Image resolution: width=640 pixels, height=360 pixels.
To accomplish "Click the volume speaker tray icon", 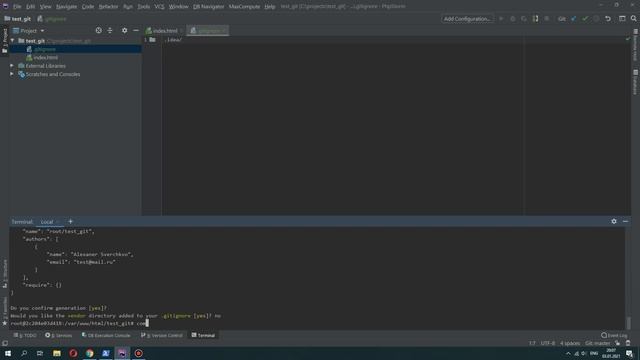I will (584, 353).
